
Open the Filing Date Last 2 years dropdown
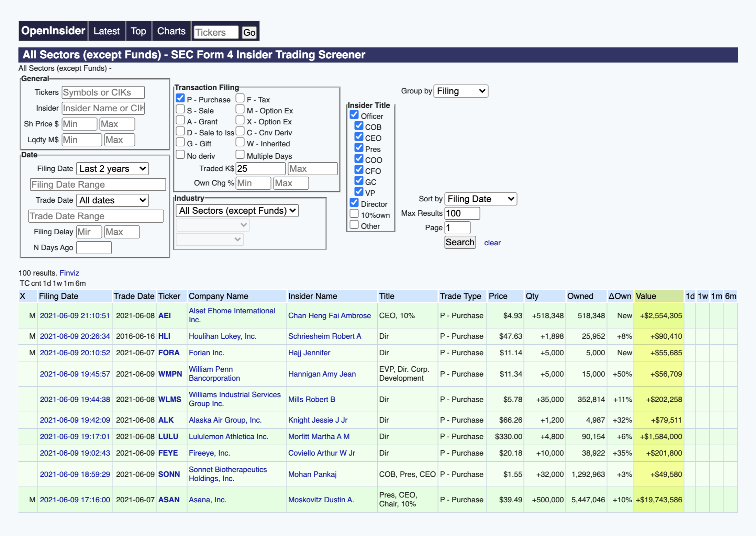click(x=112, y=169)
